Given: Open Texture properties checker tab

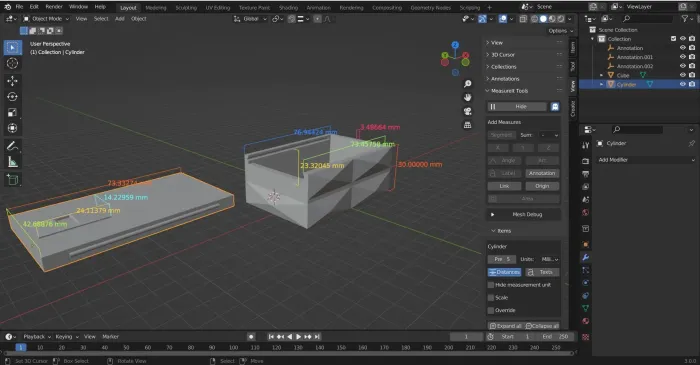Looking at the screenshot, I should tap(586, 337).
